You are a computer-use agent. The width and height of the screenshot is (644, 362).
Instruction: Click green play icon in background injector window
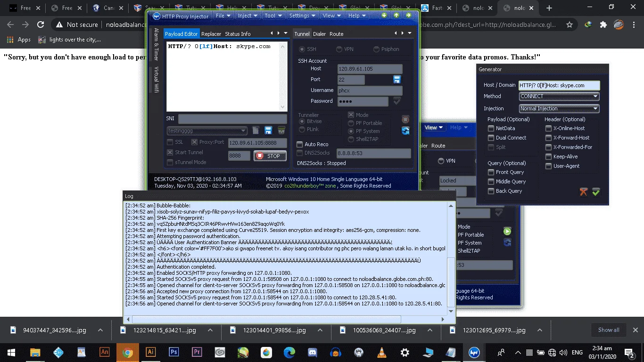pyautogui.click(x=507, y=231)
